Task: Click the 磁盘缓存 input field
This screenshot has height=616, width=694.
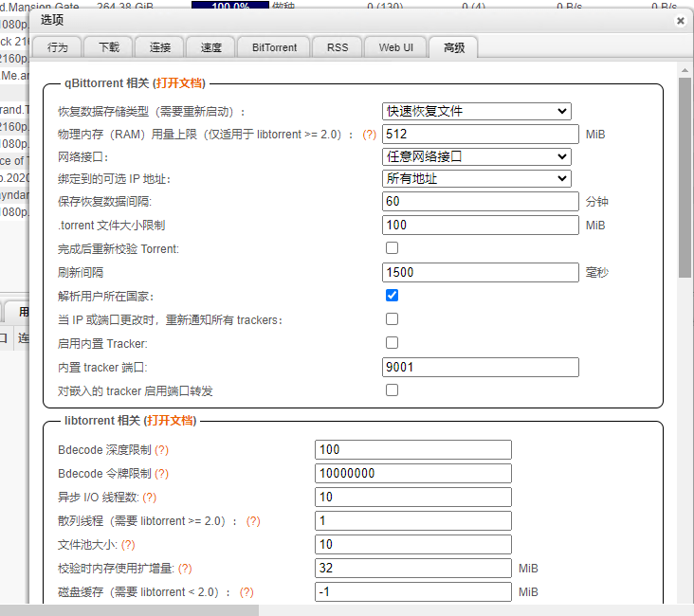Action: [413, 591]
